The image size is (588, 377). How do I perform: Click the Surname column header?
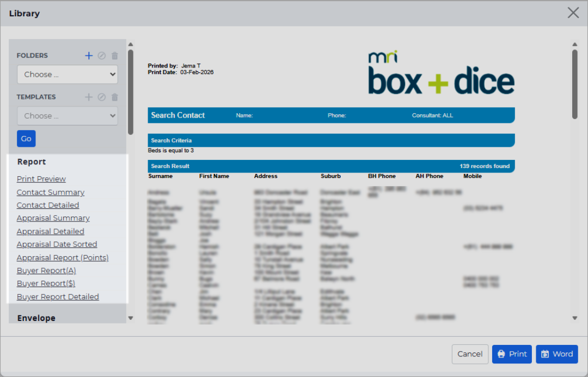161,176
